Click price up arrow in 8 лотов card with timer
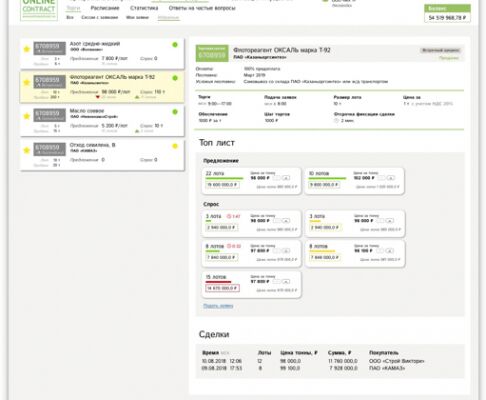This screenshot has height=400, width=486. [x=286, y=251]
